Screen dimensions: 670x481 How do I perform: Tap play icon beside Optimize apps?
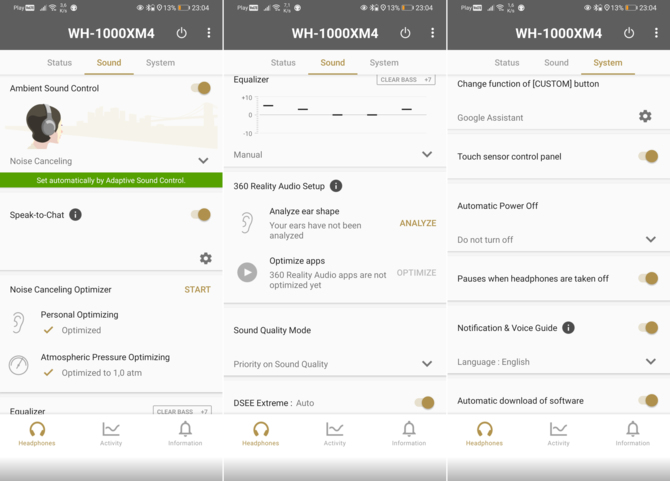tap(247, 272)
